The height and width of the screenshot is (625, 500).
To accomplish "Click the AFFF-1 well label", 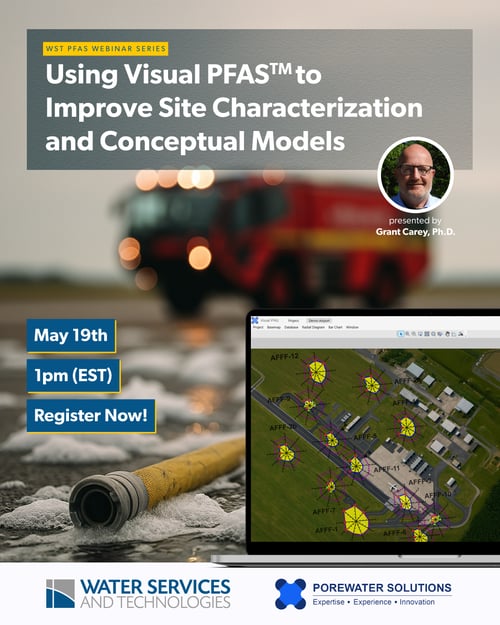I will 326,531.
